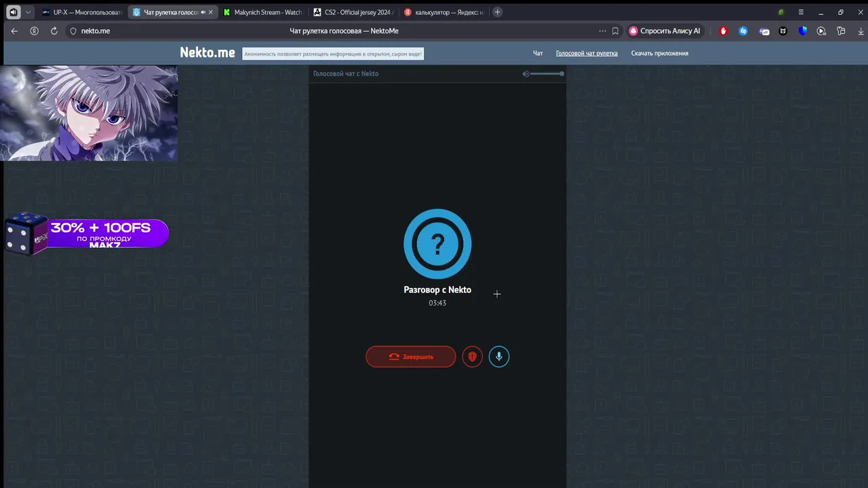Open the Yandex home button
The image size is (868, 488).
pos(34,31)
